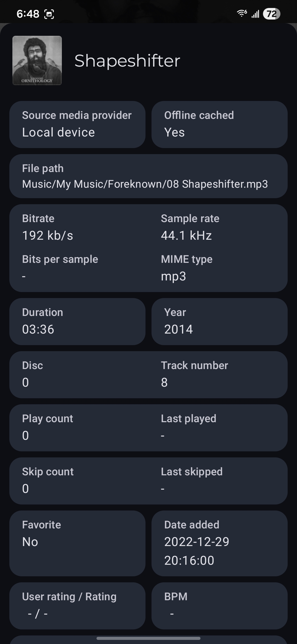This screenshot has height=644, width=297.
Task: Tap the Track number field
Action: coord(194,374)
